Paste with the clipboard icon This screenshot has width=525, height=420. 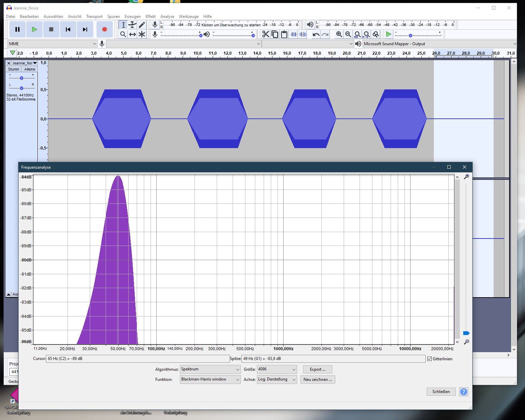click(x=284, y=34)
